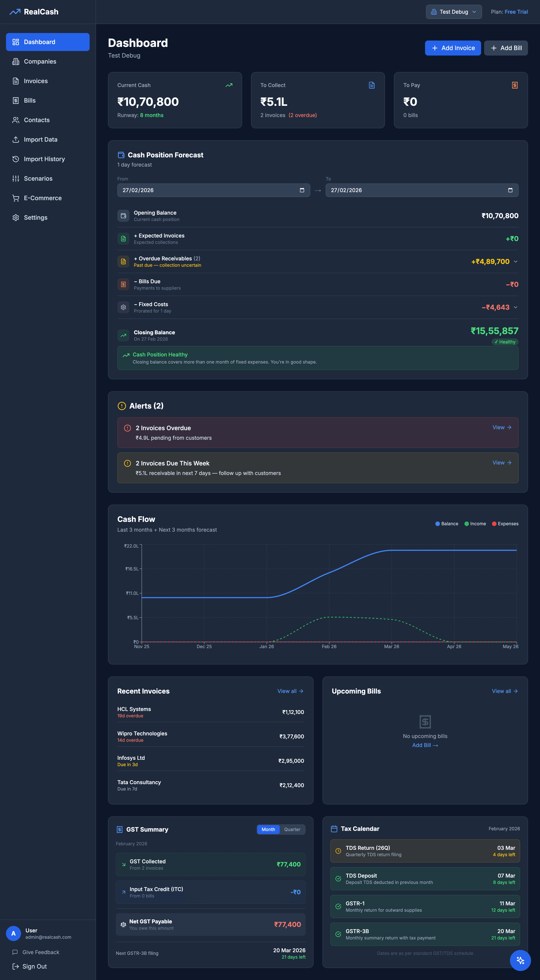Expand the Overdue Receivables breakdown
This screenshot has width=540, height=980.
515,262
